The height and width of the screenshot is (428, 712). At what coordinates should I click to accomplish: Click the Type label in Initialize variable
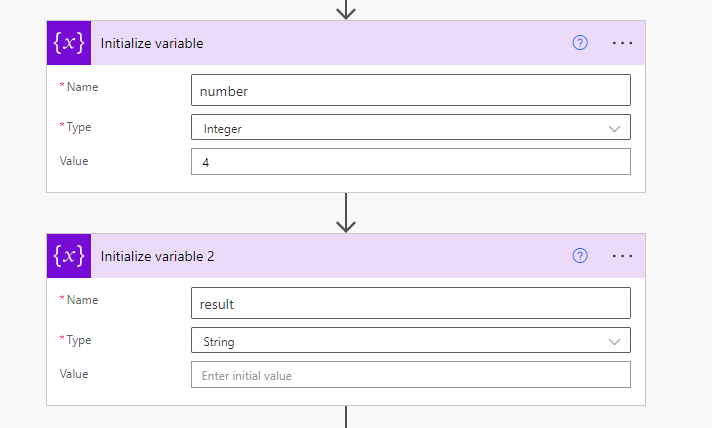point(78,127)
